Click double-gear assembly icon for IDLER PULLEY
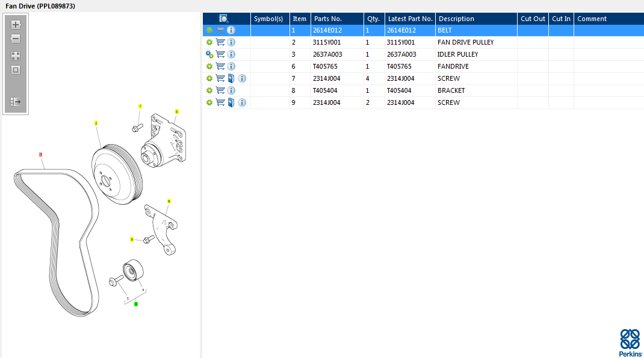 pos(209,54)
